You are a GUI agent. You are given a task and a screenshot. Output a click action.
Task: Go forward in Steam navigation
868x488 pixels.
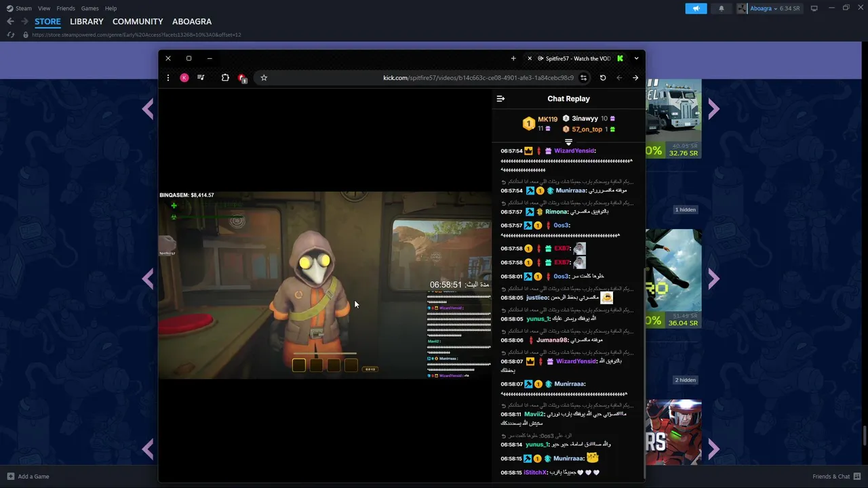click(24, 22)
